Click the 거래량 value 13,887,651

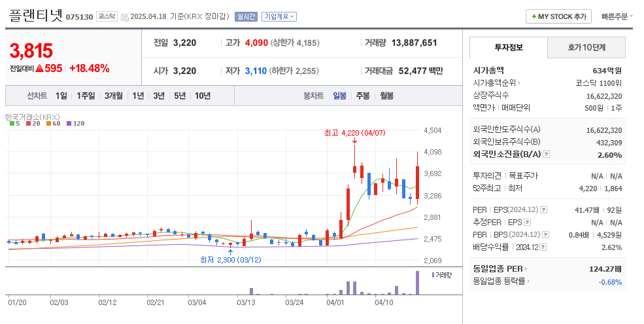pos(414,43)
